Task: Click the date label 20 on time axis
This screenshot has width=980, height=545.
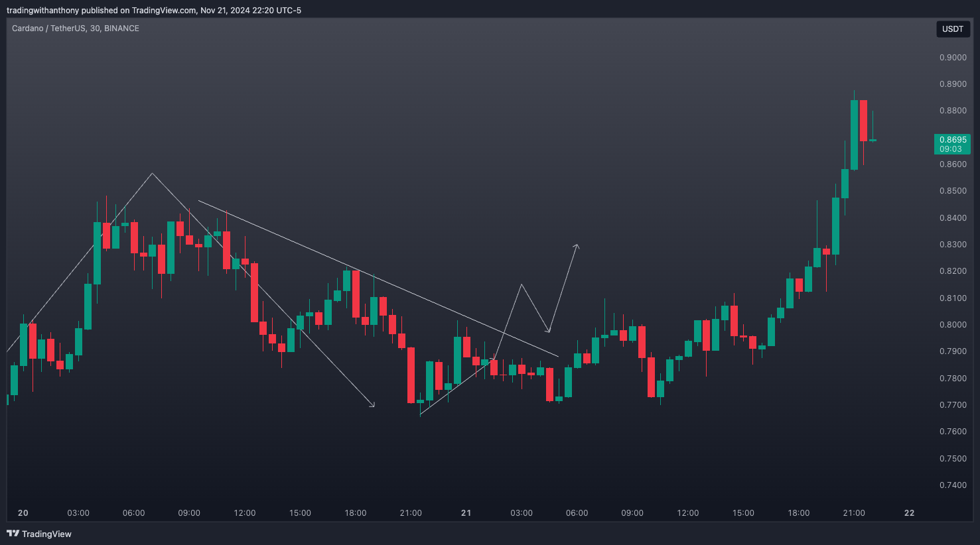Action: point(23,513)
